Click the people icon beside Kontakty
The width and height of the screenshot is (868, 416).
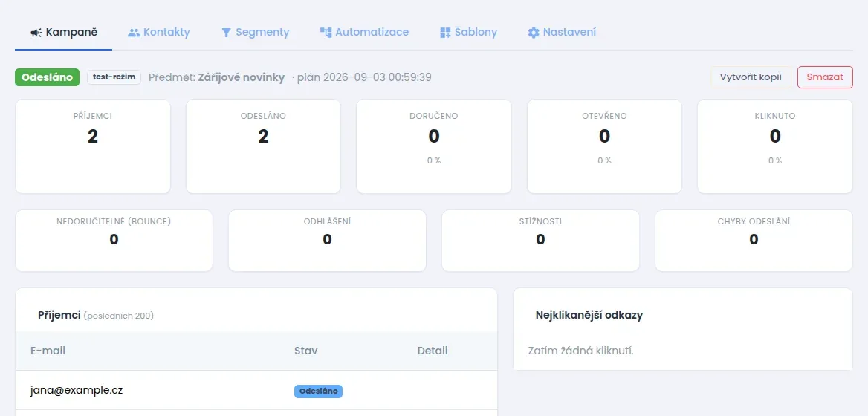[x=134, y=33]
